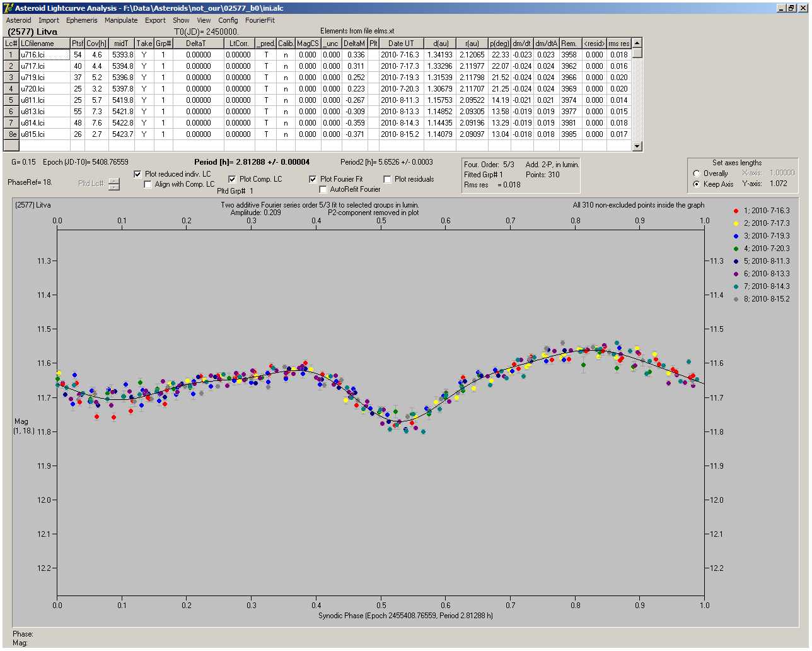Viewport: 812px width, 651px height.
Task: Click yellow legend dot for 2010-7-17.3
Action: [736, 223]
